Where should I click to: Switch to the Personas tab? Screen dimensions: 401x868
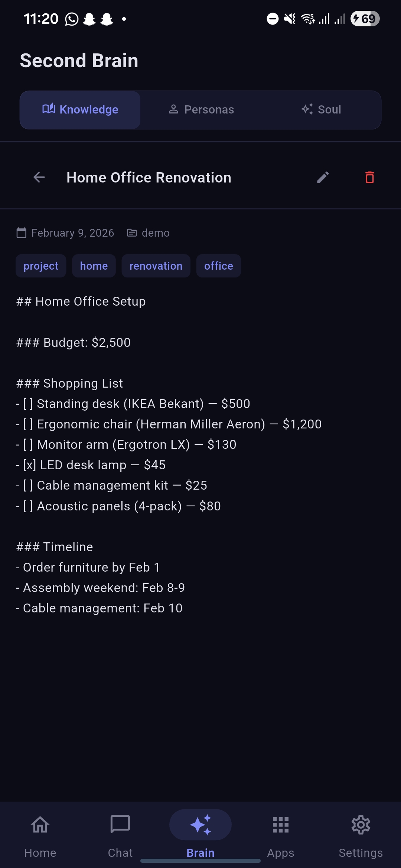[201, 110]
